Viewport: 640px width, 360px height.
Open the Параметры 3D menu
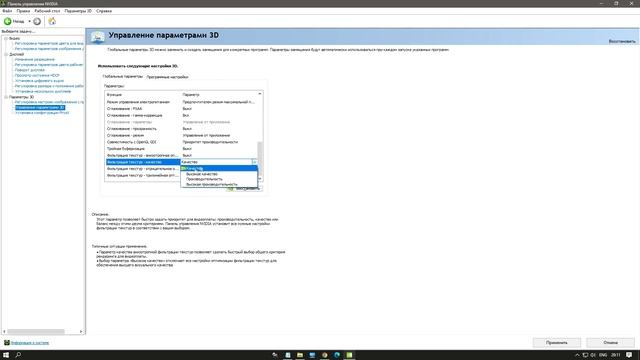[78, 11]
